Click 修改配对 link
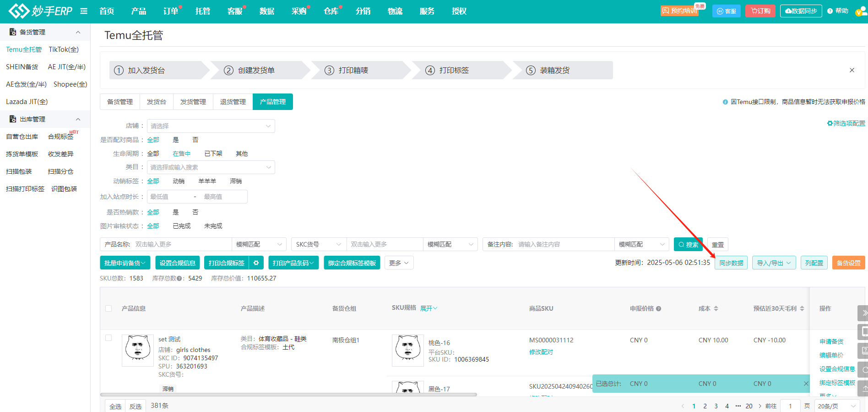 point(541,352)
